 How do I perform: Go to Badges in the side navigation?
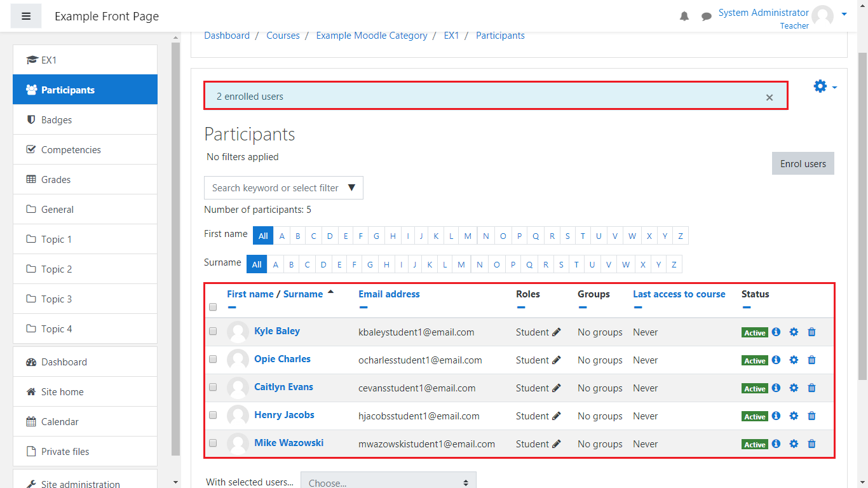click(x=57, y=119)
